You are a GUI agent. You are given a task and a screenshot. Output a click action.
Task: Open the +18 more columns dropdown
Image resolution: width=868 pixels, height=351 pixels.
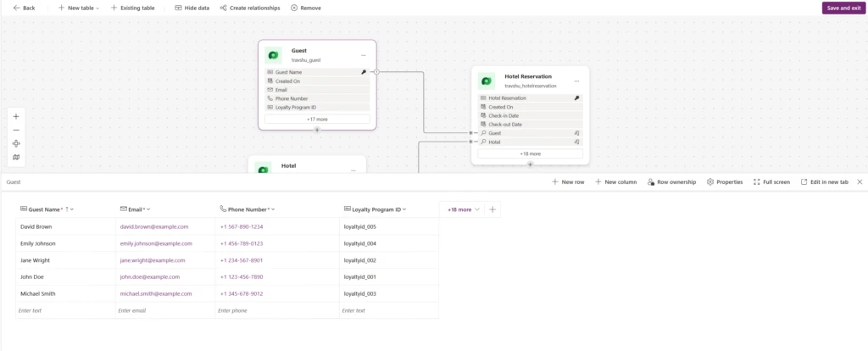point(463,209)
